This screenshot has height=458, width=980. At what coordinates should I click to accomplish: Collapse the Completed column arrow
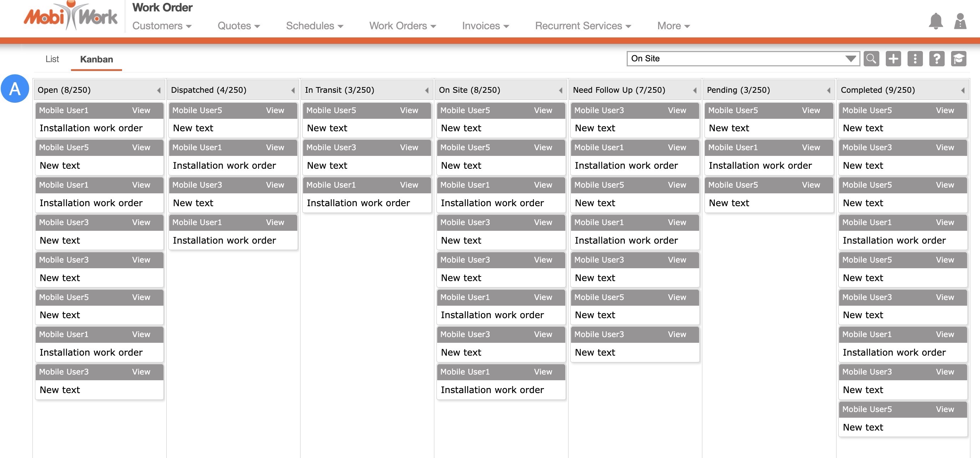click(962, 90)
